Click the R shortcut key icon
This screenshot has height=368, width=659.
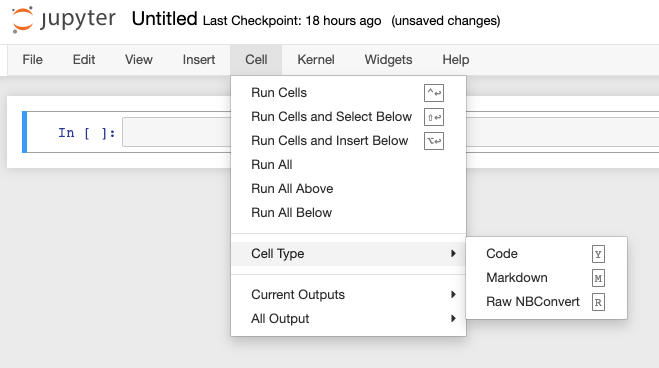[x=598, y=302]
